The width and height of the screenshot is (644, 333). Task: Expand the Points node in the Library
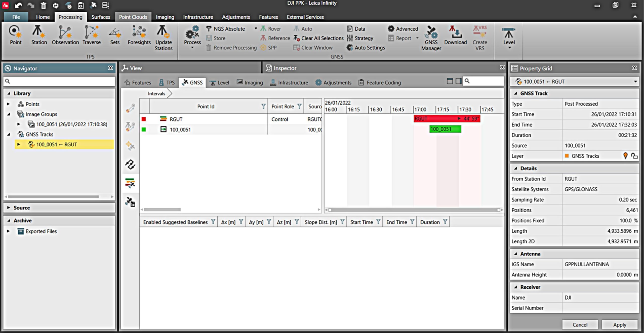pos(8,104)
